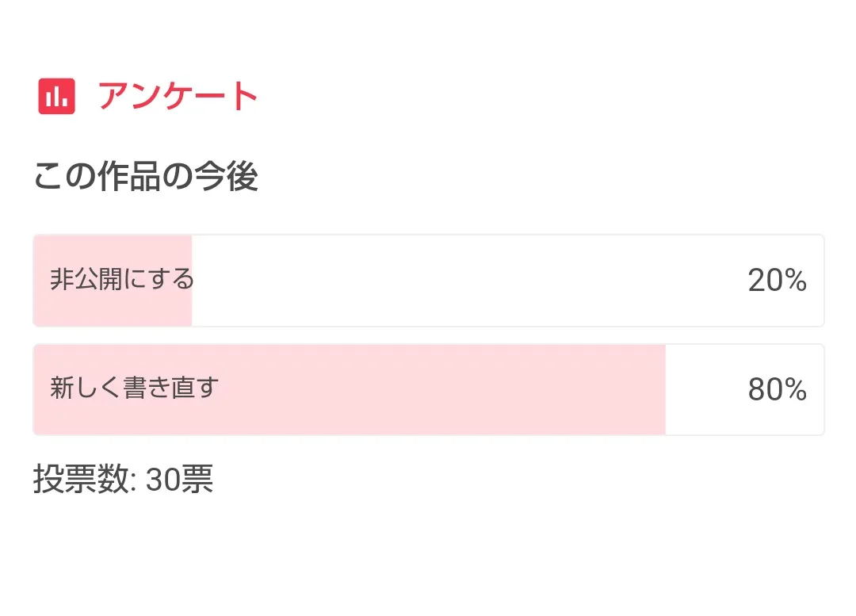This screenshot has height=616, width=856.
Task: Click the アンケート heading text
Action: coord(178,97)
